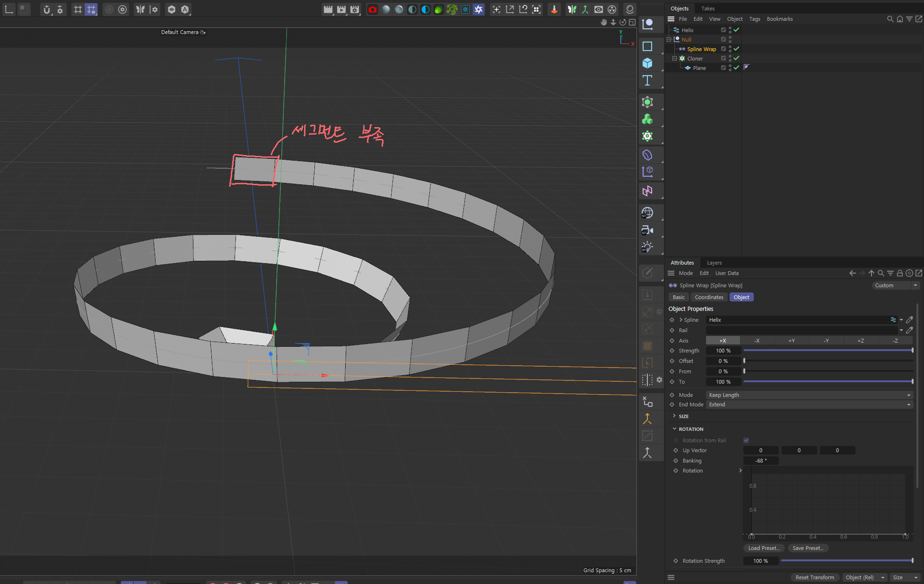
Task: Click the Load Preset button
Action: coord(764,548)
